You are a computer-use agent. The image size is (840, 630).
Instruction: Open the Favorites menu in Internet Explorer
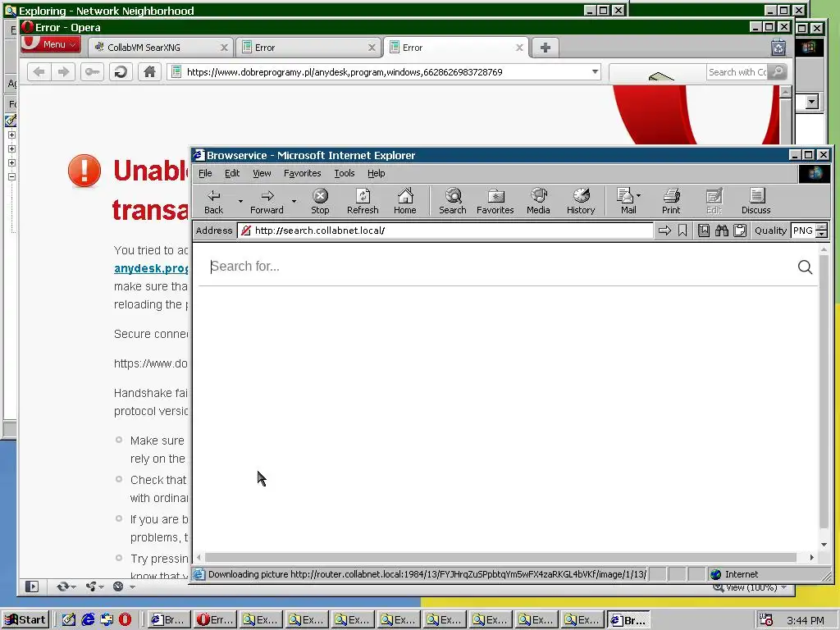(302, 173)
